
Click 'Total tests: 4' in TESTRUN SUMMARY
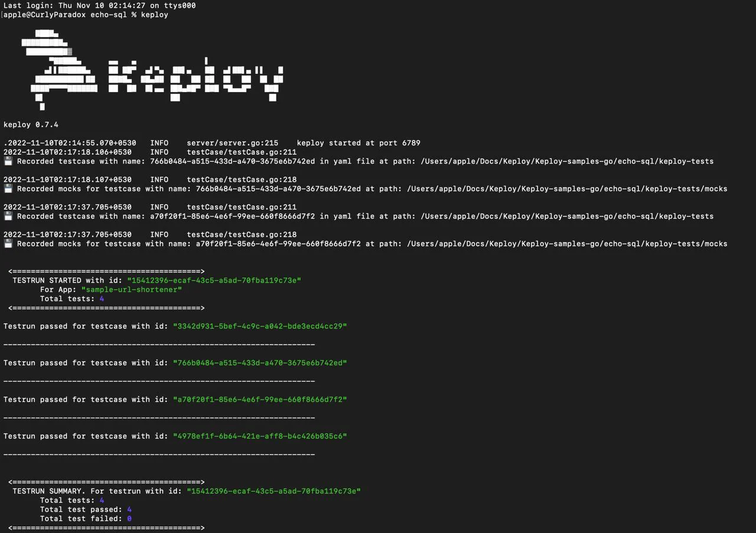(x=72, y=500)
